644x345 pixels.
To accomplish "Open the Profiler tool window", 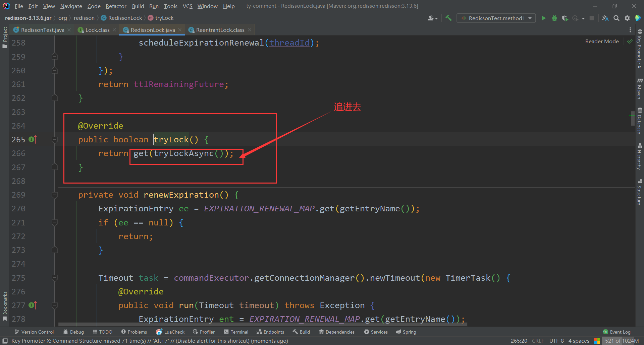I will (204, 332).
